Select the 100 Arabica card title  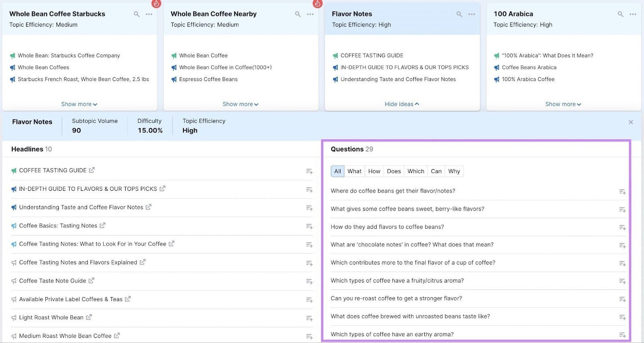pos(513,14)
